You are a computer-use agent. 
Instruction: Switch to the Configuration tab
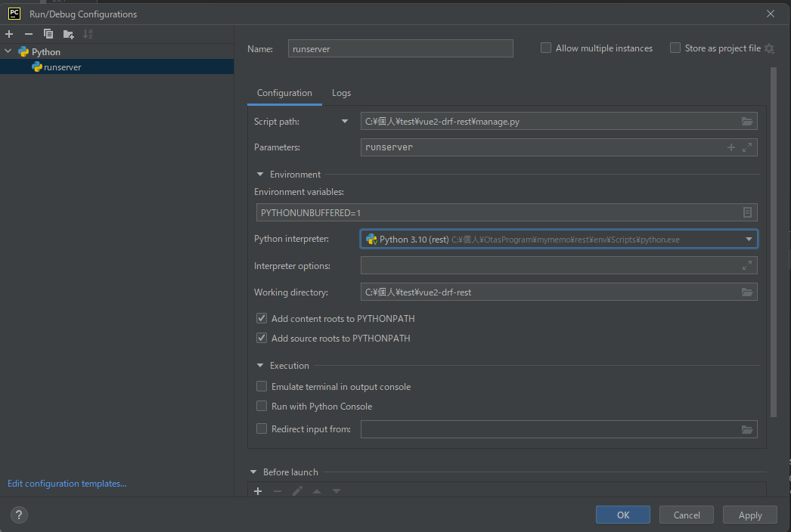[x=284, y=93]
